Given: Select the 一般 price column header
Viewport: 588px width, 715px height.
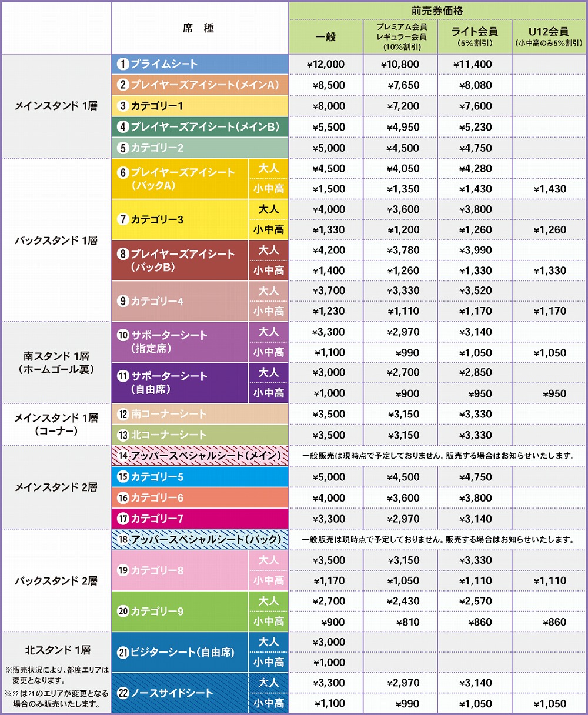Looking at the screenshot, I should (326, 36).
